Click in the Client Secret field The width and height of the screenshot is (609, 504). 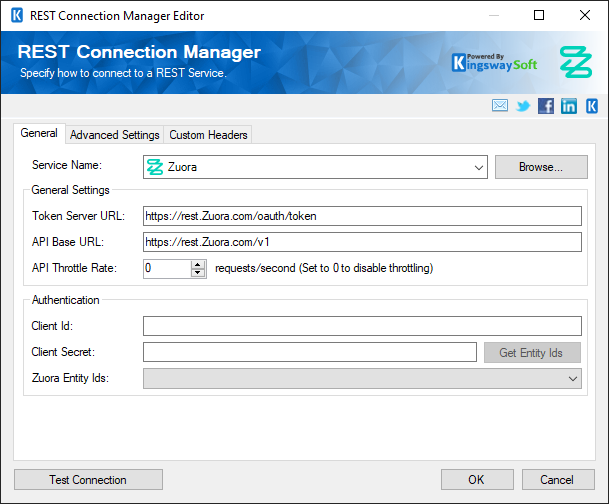pos(310,352)
